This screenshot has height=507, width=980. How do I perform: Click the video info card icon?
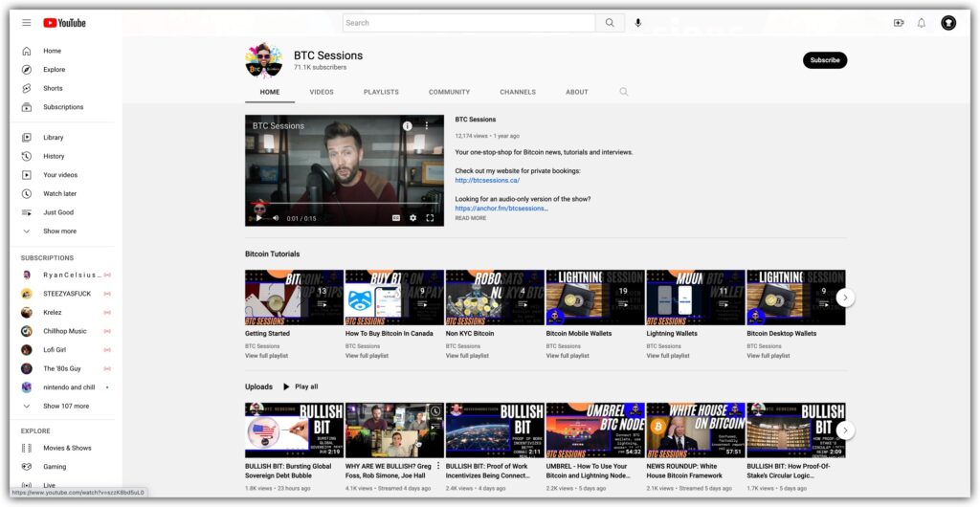[x=408, y=125]
